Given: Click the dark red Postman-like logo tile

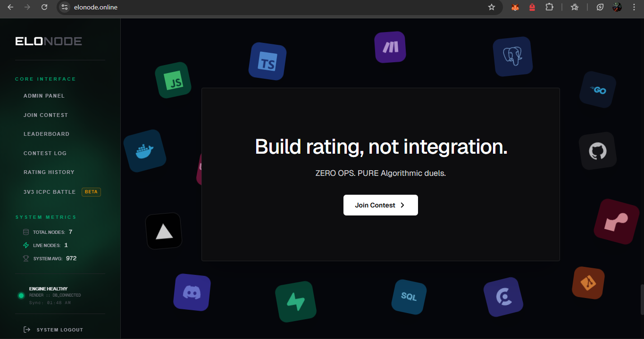Looking at the screenshot, I should (x=617, y=222).
